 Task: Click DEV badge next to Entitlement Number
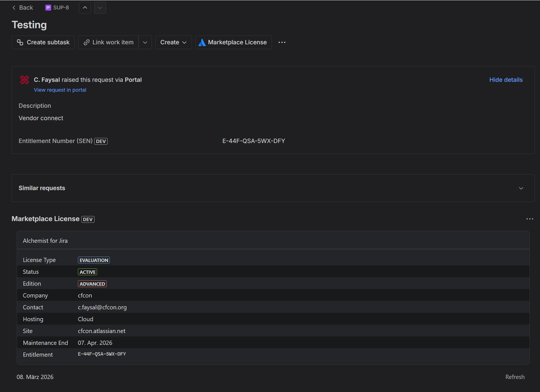pyautogui.click(x=101, y=141)
